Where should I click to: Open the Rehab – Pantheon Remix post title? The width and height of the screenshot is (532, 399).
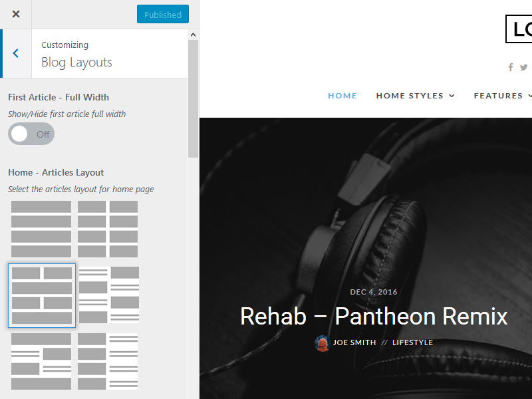[374, 316]
